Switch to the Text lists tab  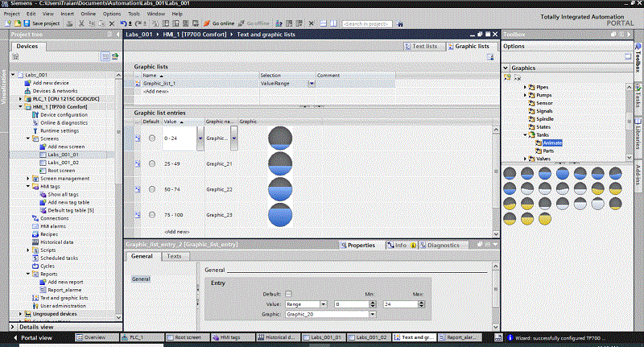pos(423,47)
